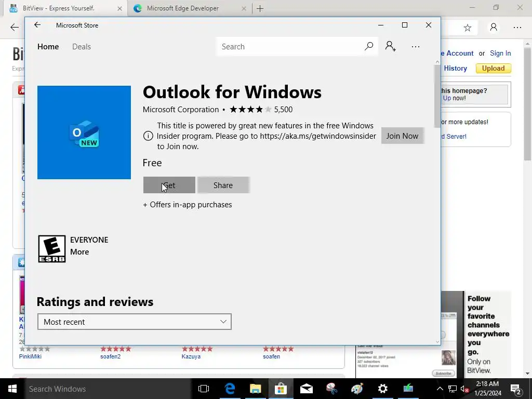Click More under EVERYONE rating

click(79, 252)
